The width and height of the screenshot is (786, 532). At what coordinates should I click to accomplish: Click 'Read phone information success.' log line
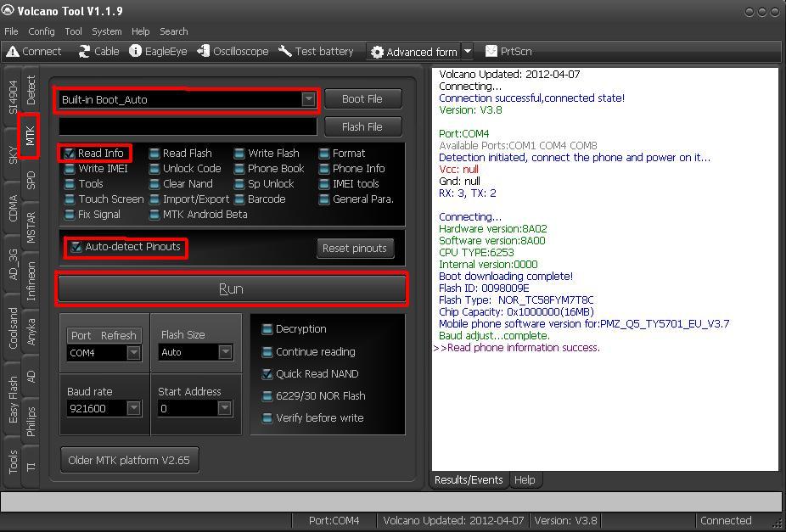[523, 348]
